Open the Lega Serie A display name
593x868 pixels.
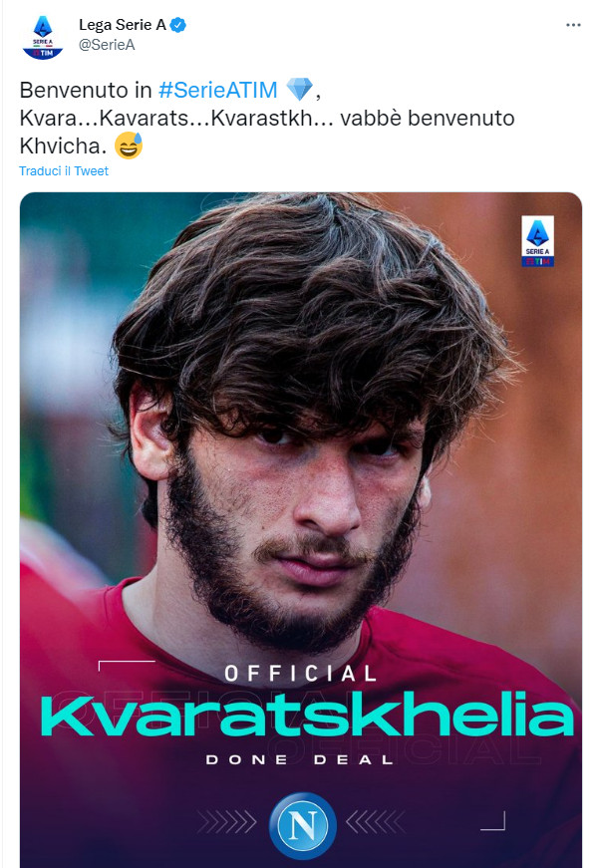(123, 25)
